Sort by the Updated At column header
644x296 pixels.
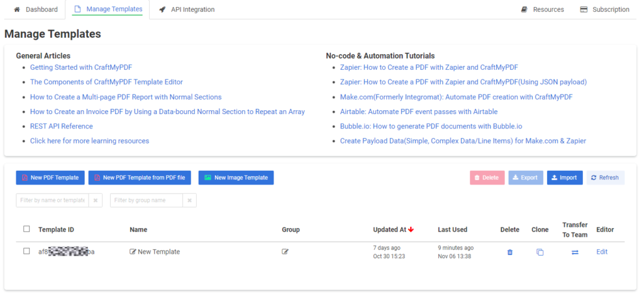tap(389, 229)
